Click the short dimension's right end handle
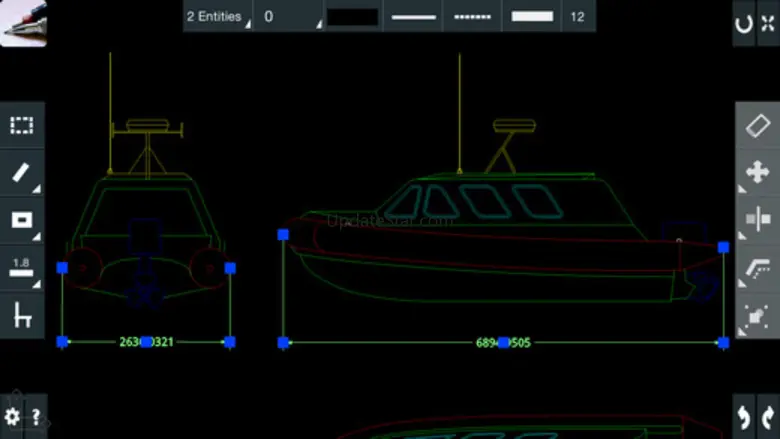Image resolution: width=780 pixels, height=439 pixels. pyautogui.click(x=230, y=342)
